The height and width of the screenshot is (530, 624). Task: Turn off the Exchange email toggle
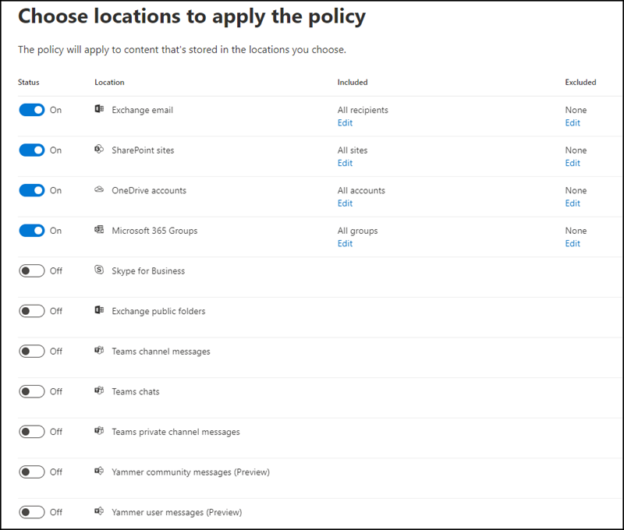point(32,110)
